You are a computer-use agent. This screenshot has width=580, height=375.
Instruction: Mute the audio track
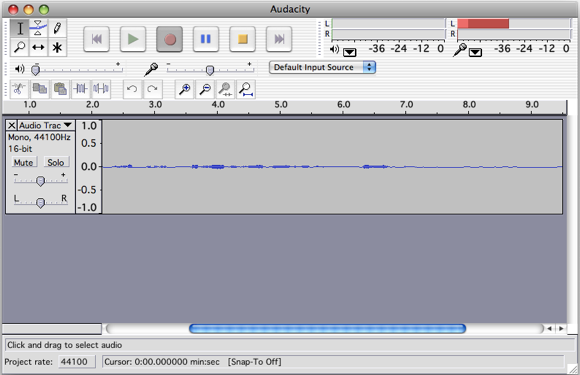pyautogui.click(x=23, y=162)
